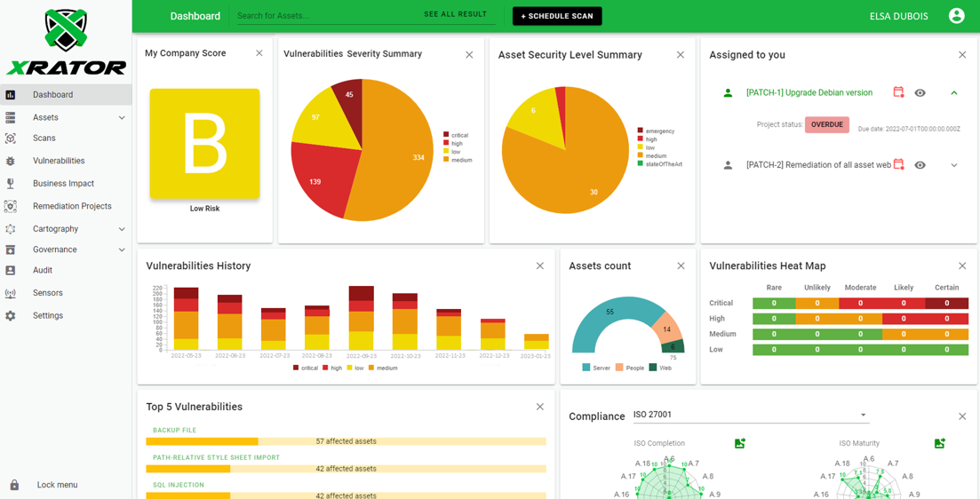This screenshot has width=980, height=499.
Task: Close the Asset Security Level Summary widget
Action: click(x=681, y=55)
